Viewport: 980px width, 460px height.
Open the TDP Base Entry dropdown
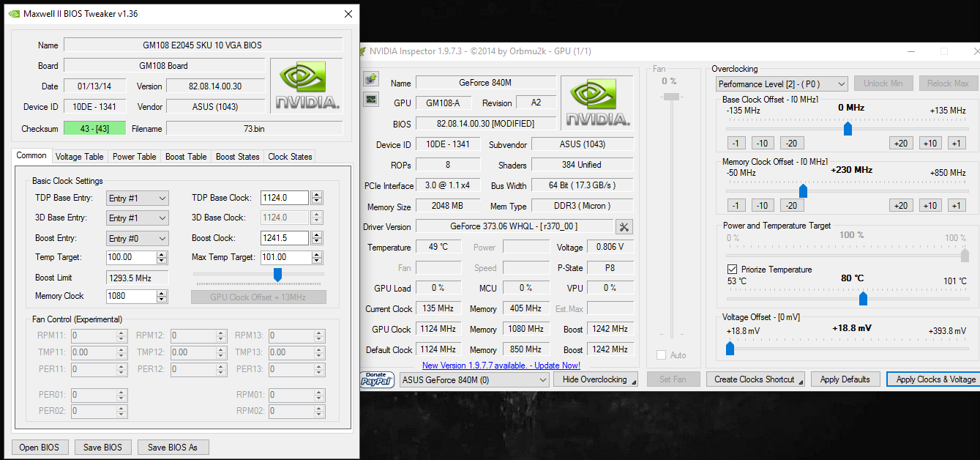[138, 198]
